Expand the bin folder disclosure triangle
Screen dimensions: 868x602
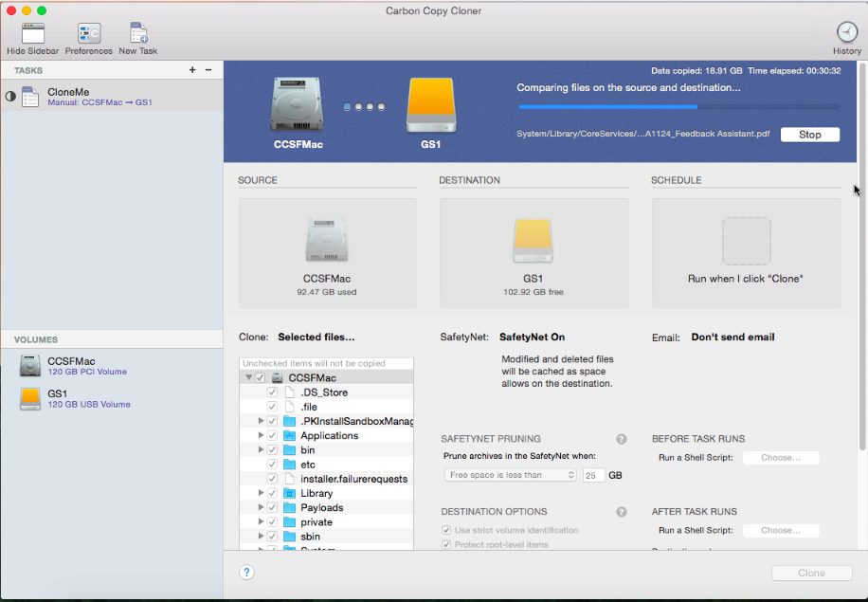pos(261,450)
